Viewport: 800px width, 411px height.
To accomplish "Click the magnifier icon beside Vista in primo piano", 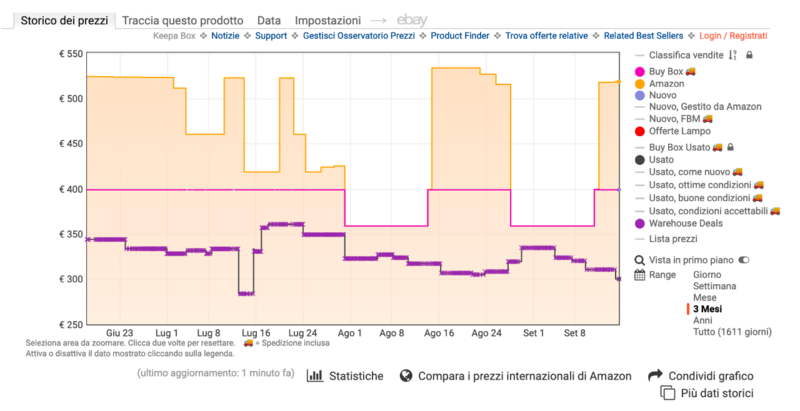I will click(x=640, y=259).
